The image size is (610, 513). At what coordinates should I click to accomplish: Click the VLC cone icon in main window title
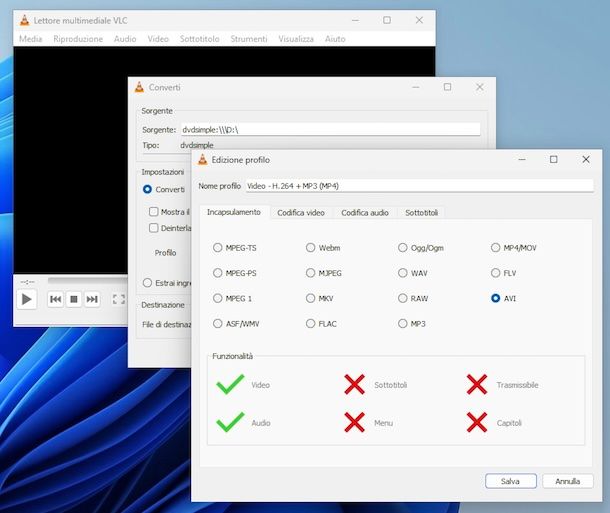(25, 20)
